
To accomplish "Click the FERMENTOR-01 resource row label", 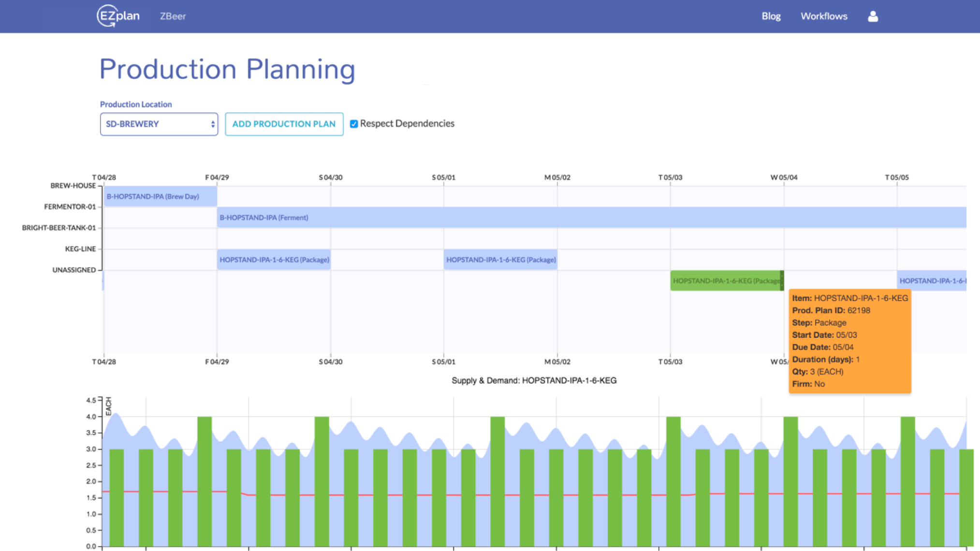I will pyautogui.click(x=70, y=207).
